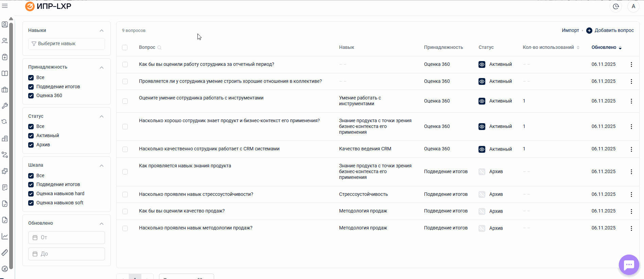This screenshot has height=279, width=644.
Task: Open the user avatar "A" profile menu
Action: click(x=633, y=6)
